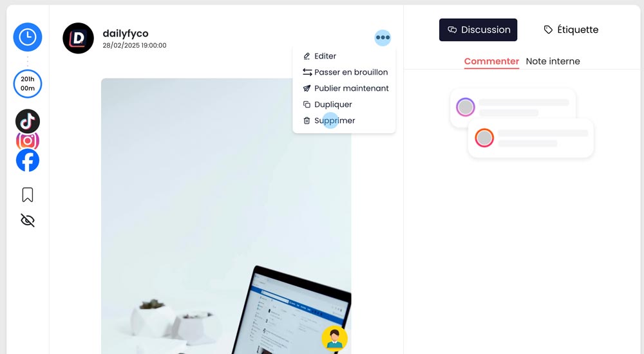The image size is (644, 354).
Task: Click the tag icon beside Étiquette
Action: pyautogui.click(x=548, y=30)
